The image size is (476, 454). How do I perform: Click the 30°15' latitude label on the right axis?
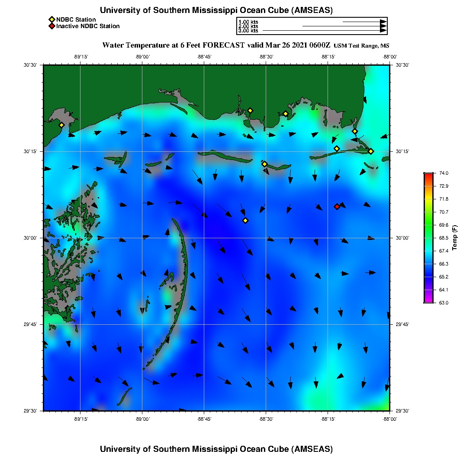[x=402, y=151]
